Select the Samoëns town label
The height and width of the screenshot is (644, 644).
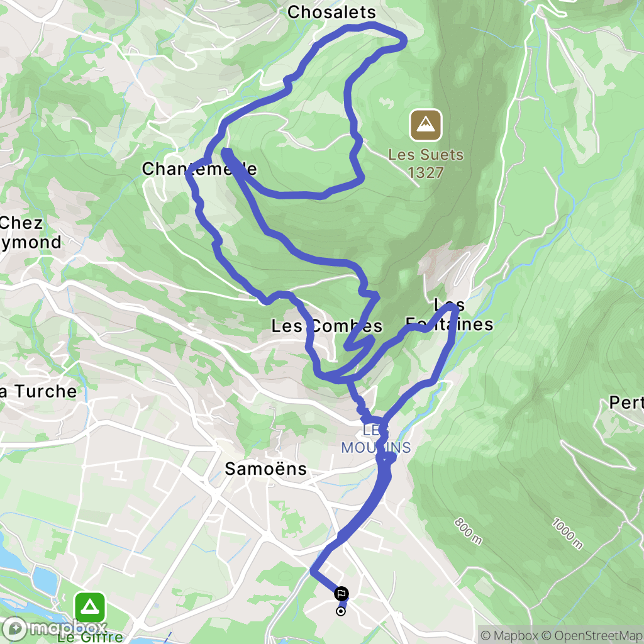point(266,469)
